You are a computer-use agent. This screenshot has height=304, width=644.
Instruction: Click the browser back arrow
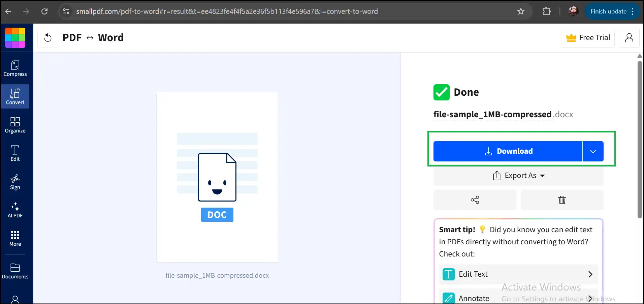click(8, 11)
